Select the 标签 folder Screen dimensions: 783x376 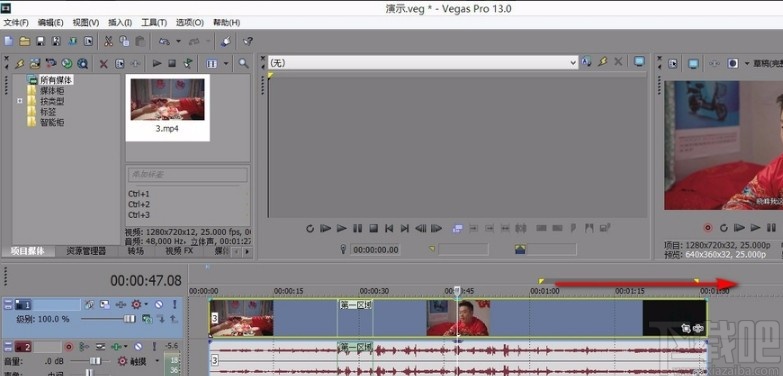pos(47,112)
